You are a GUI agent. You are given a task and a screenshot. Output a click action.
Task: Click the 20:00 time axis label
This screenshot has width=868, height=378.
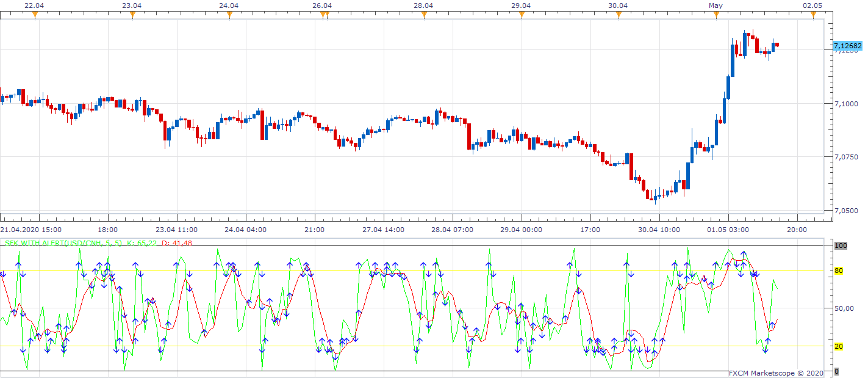[797, 230]
